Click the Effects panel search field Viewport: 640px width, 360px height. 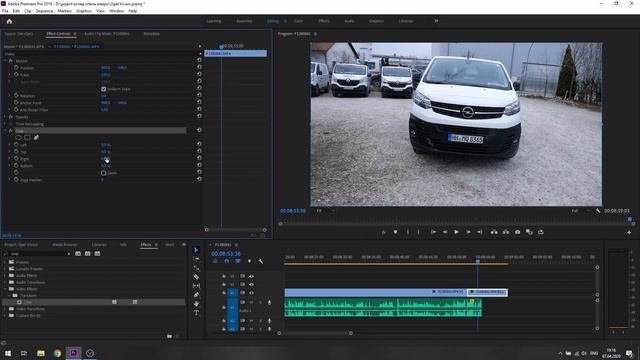tap(38, 253)
